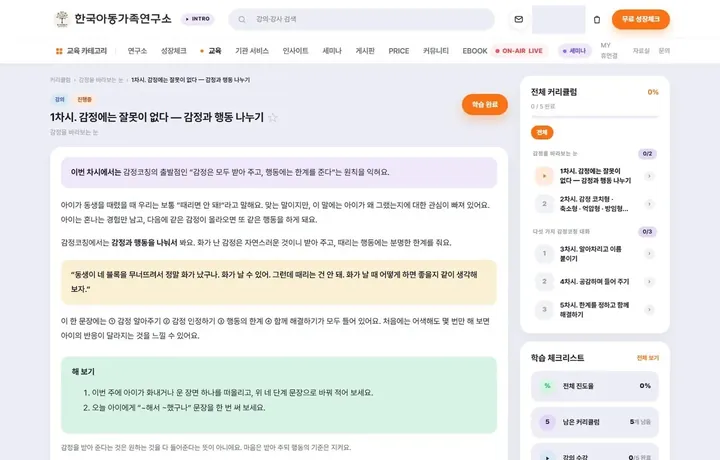Click the 다섯 가지 감정코칭 대화 section heading
The height and width of the screenshot is (460, 720).
tap(561, 232)
